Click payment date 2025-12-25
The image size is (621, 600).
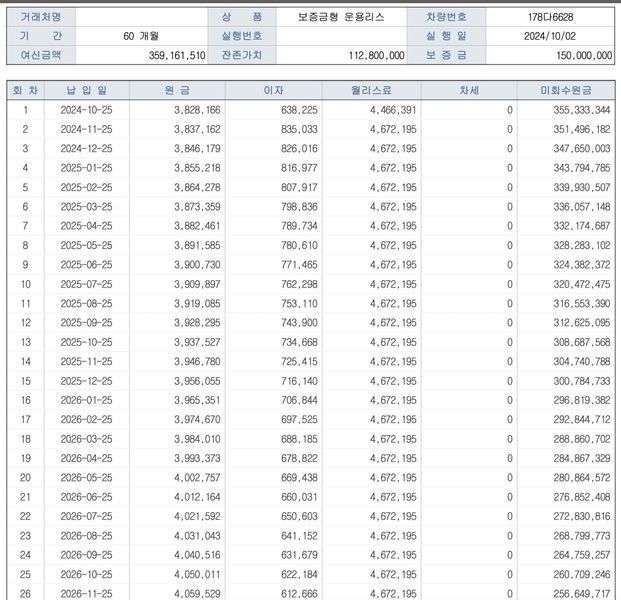pyautogui.click(x=86, y=381)
